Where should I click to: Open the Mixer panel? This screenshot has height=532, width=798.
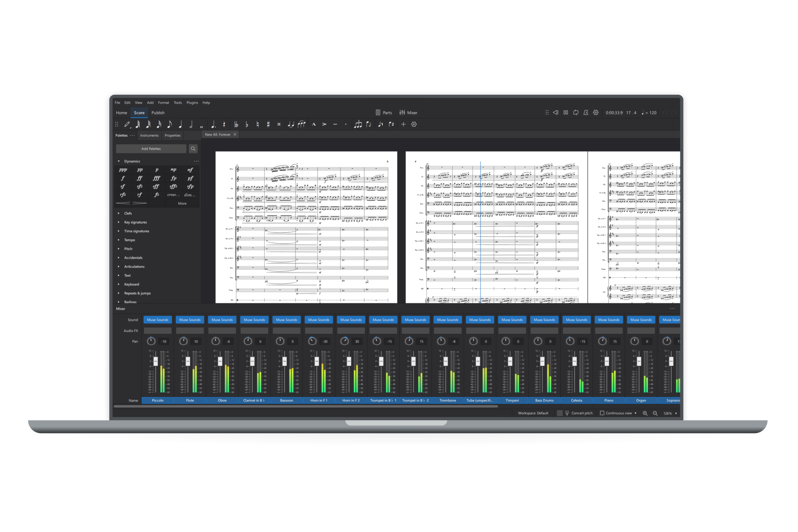coord(409,112)
